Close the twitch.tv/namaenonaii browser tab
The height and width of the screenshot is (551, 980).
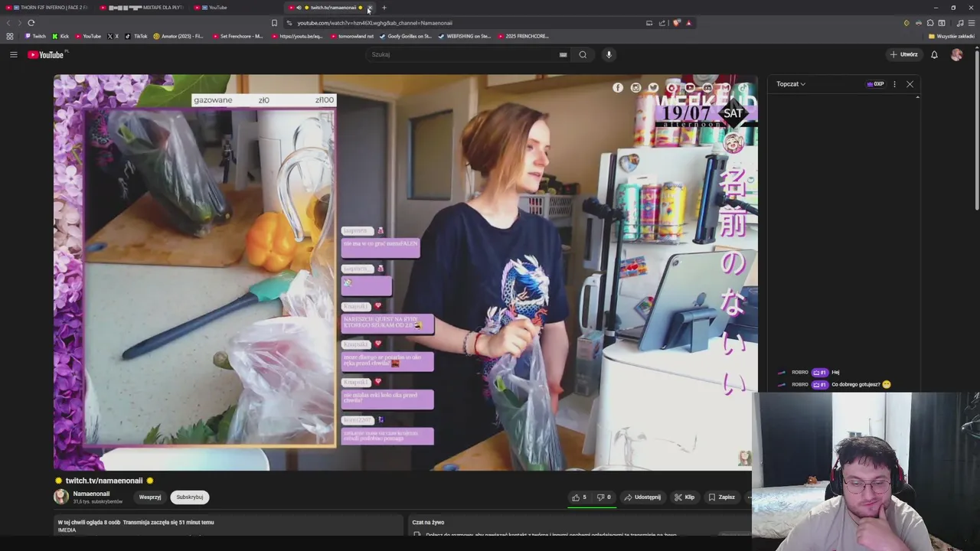click(x=370, y=8)
